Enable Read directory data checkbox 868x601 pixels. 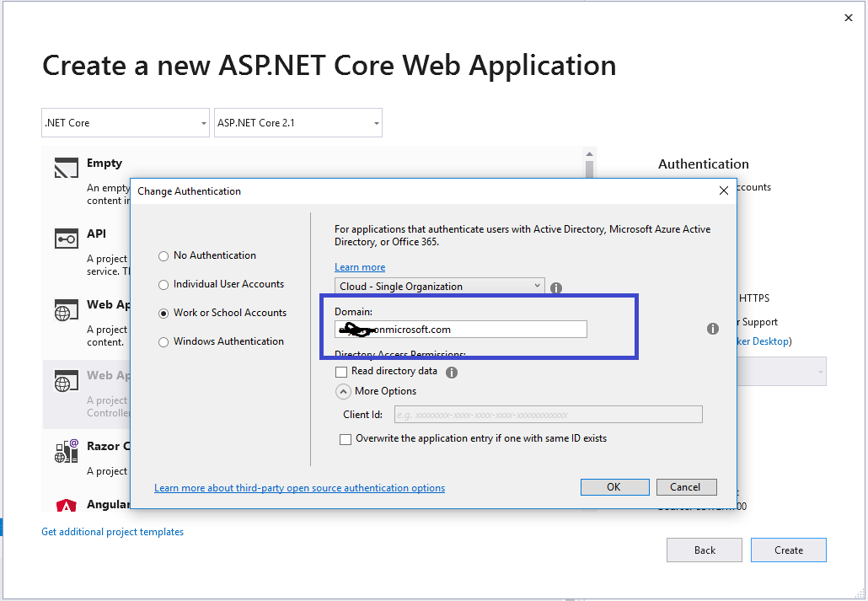[x=341, y=372]
